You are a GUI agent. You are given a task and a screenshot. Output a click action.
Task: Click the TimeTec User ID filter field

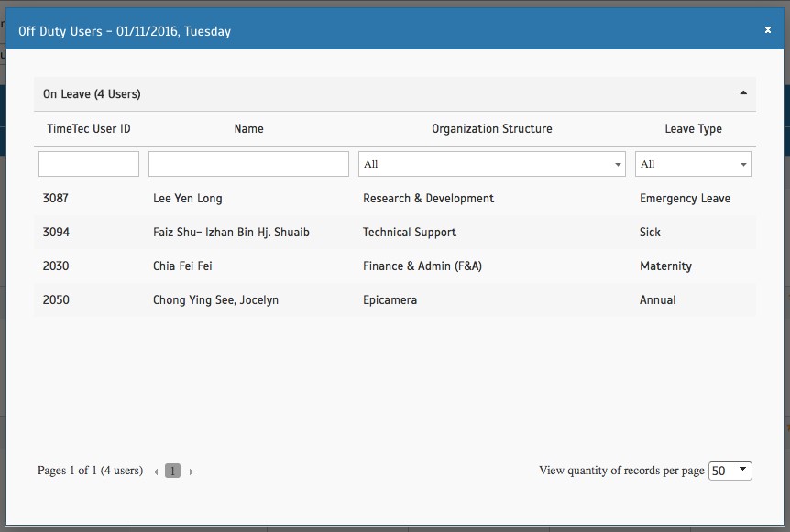pyautogui.click(x=89, y=164)
